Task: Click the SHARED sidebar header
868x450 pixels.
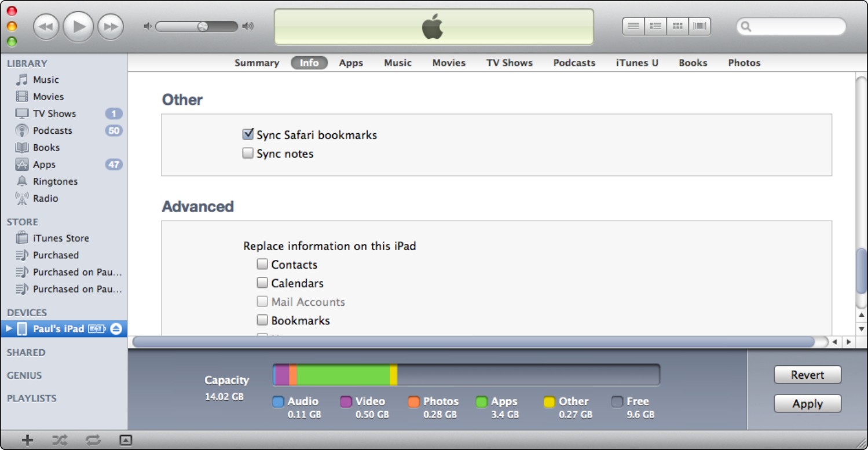Action: pos(26,352)
